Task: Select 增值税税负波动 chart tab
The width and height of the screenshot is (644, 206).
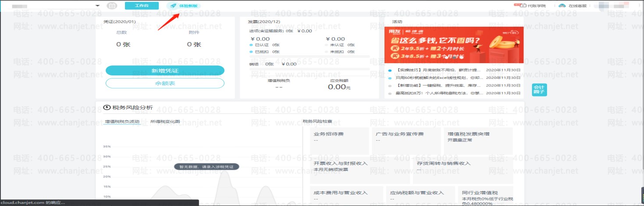Action: [x=122, y=121]
